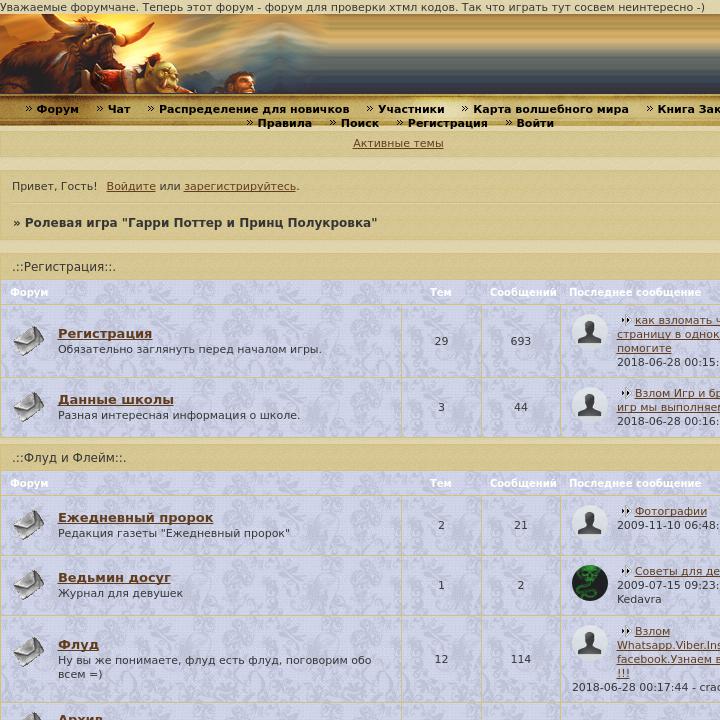Image resolution: width=720 pixels, height=720 pixels.
Task: Follow the зарегистрируйтесь link
Action: coord(240,186)
